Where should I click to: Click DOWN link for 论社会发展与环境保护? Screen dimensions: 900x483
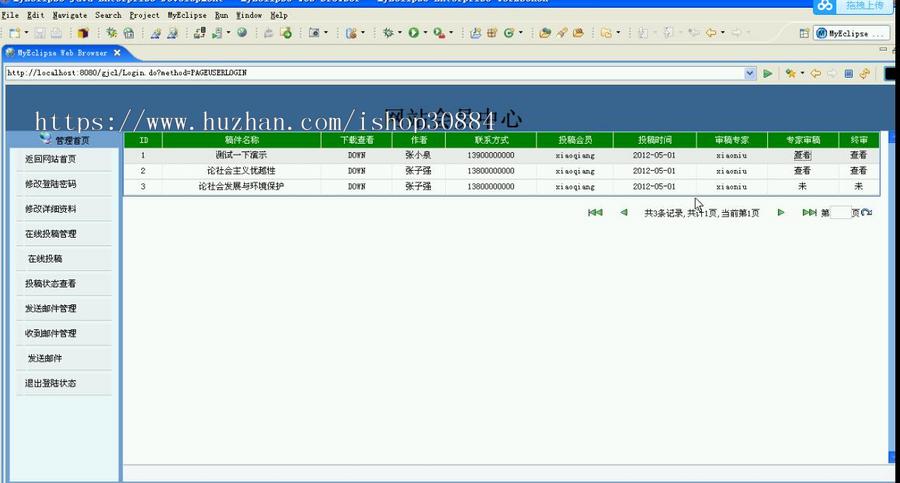(x=356, y=186)
